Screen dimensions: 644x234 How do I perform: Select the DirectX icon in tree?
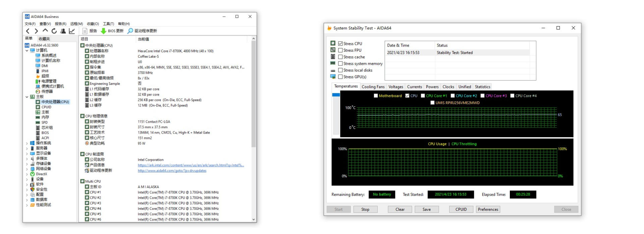33,174
